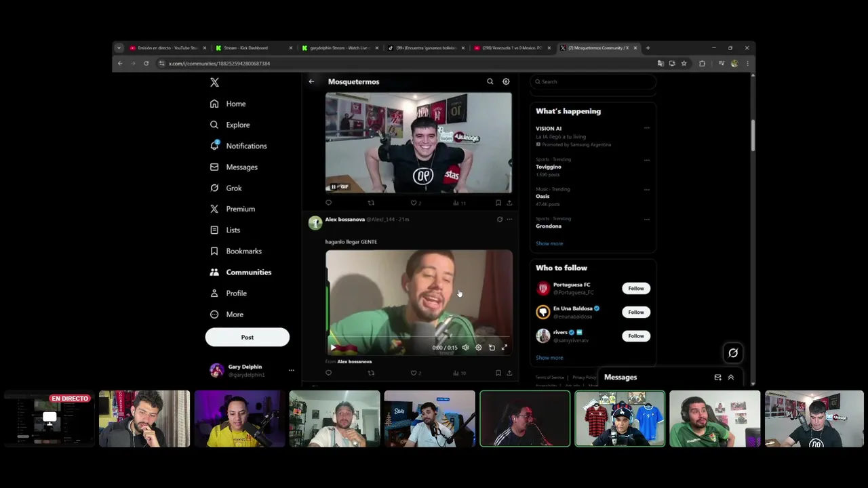Expand the Messages drawer
The height and width of the screenshot is (488, 868).
[x=731, y=377]
